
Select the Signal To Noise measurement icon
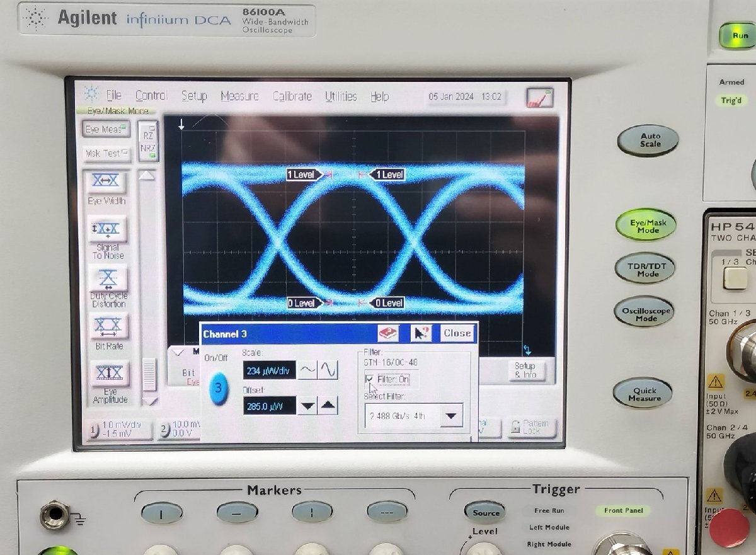click(x=107, y=229)
